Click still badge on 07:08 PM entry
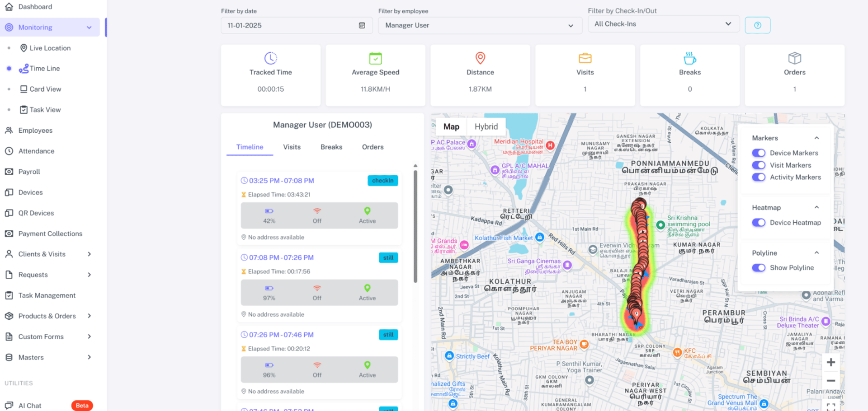 [x=388, y=258]
